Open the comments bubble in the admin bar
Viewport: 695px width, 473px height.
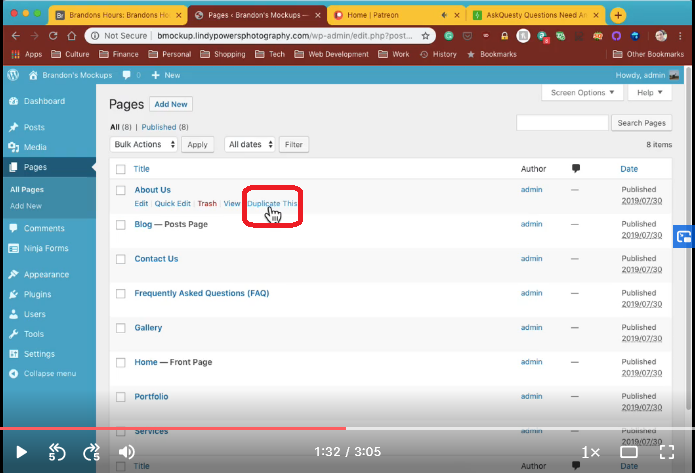pyautogui.click(x=127, y=75)
